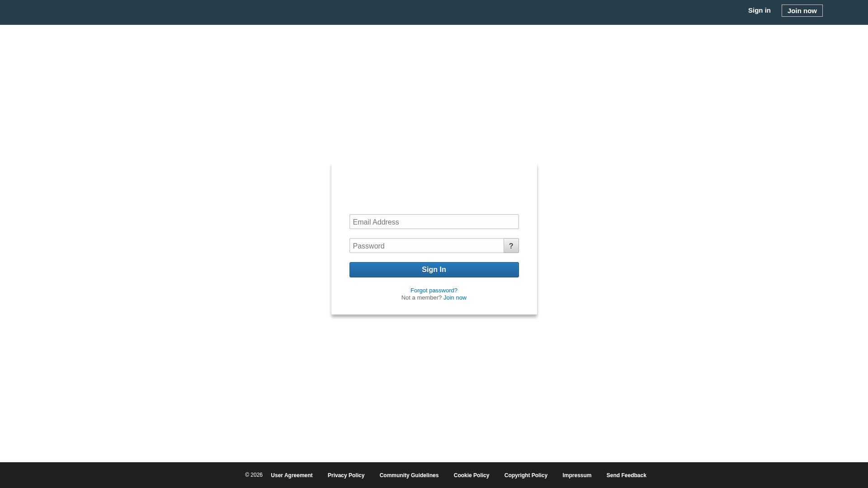Open User Agreement in the footer
The image size is (868, 488).
tap(292, 475)
